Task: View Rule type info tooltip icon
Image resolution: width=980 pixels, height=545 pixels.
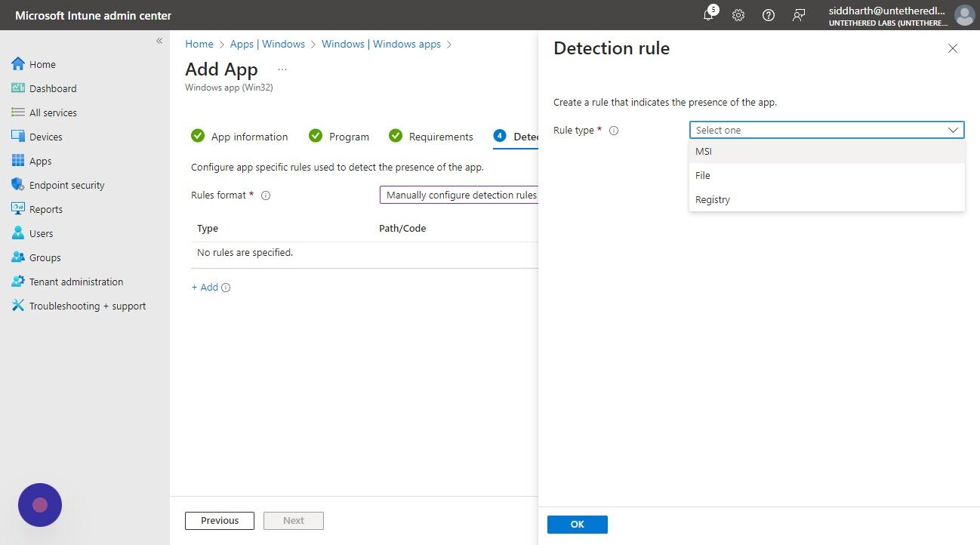Action: 613,130
